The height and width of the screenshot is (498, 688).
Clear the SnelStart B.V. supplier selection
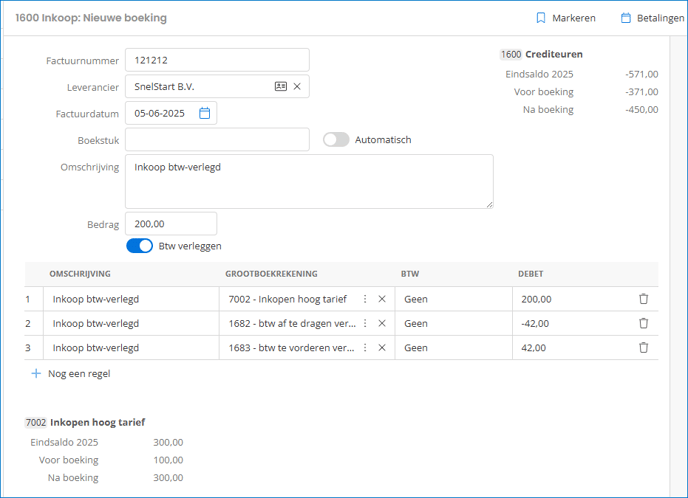[297, 87]
